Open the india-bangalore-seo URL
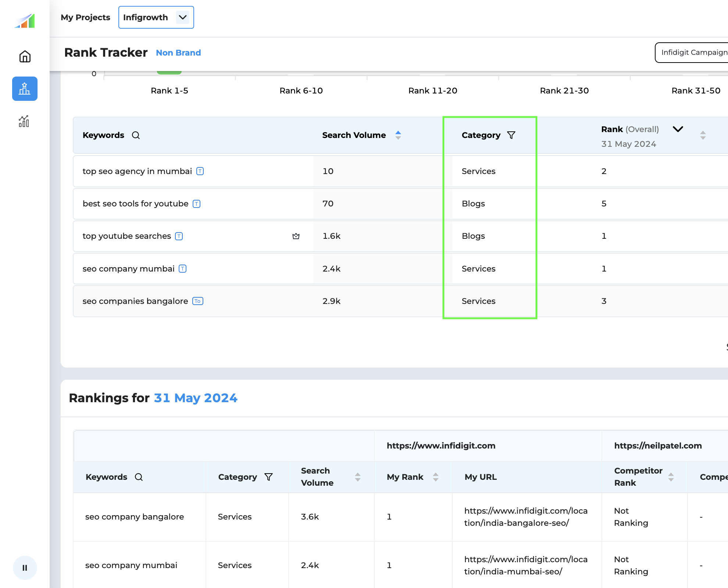The image size is (728, 588). [x=526, y=517]
